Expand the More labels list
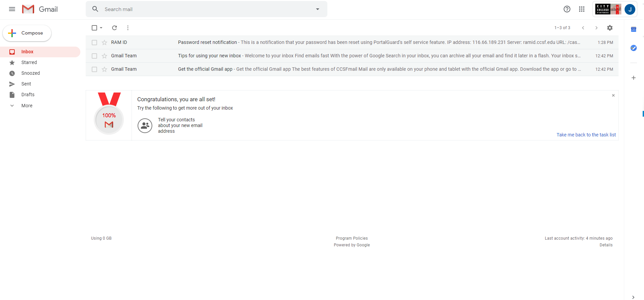This screenshot has width=644, height=300. coord(27,106)
